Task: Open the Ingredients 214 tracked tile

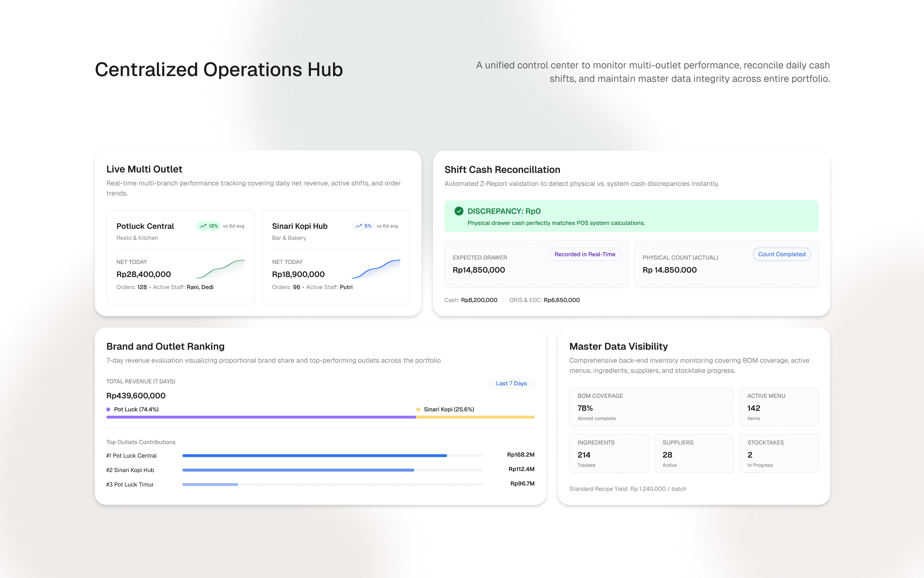Action: tap(609, 453)
